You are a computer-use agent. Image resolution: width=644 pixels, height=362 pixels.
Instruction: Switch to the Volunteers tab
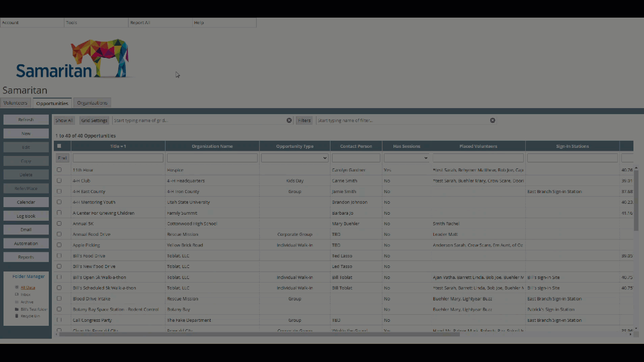(x=15, y=103)
